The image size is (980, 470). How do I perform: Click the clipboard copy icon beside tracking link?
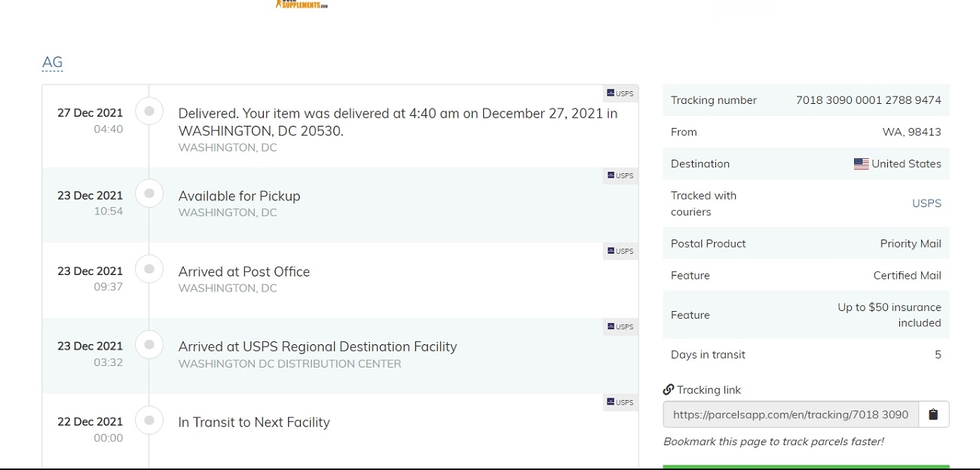click(x=933, y=414)
